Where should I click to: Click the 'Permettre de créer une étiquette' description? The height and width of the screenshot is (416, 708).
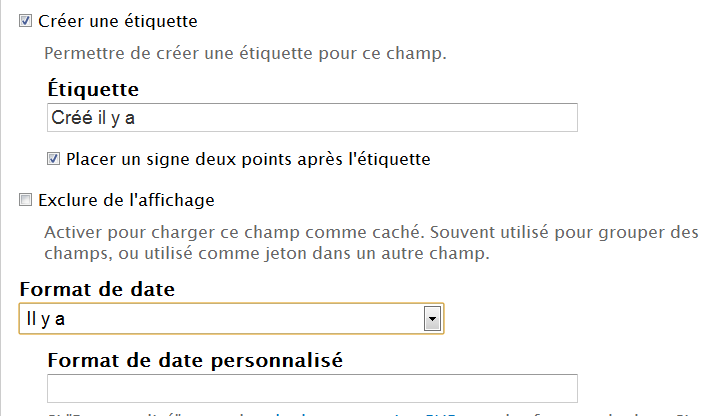(245, 52)
